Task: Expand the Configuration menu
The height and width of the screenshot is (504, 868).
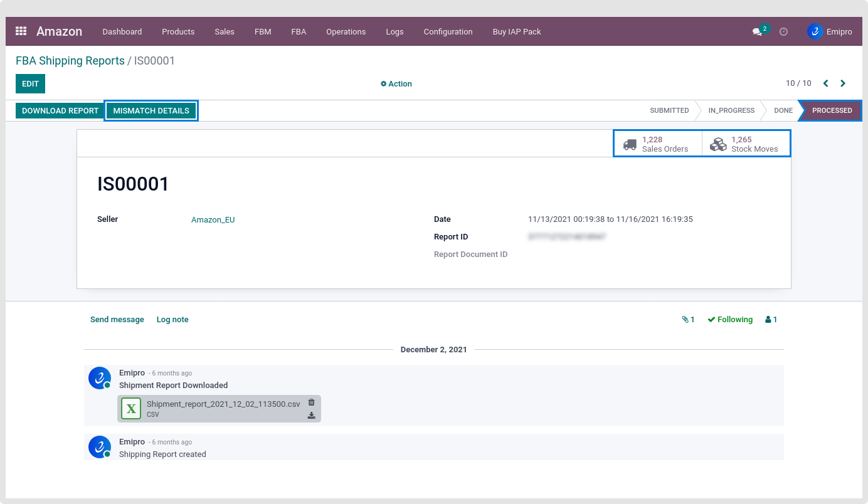Action: click(x=448, y=32)
